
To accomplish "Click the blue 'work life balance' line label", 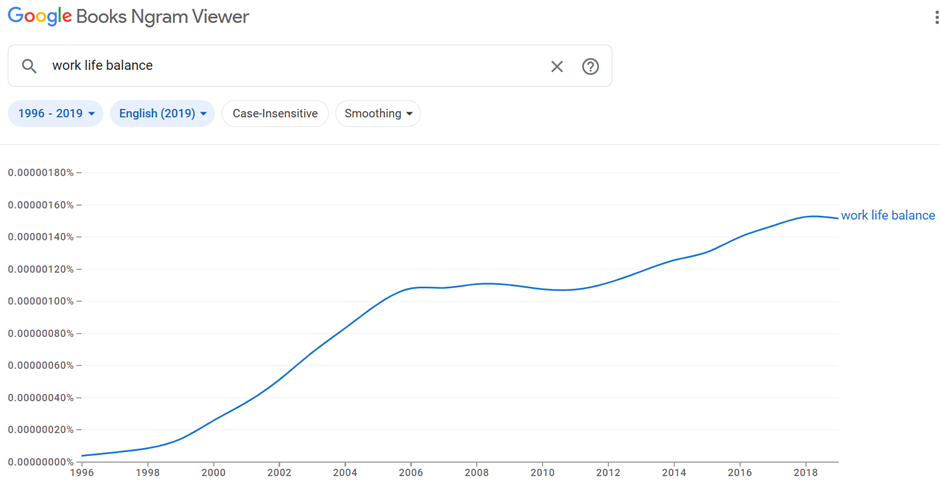I will click(887, 215).
